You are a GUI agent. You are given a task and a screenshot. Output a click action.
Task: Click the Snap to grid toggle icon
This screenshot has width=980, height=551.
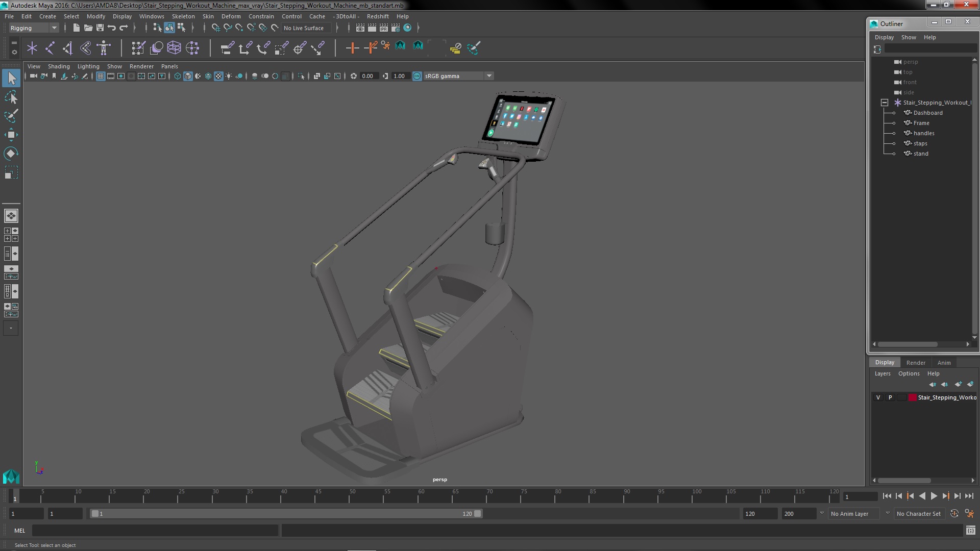click(x=215, y=28)
